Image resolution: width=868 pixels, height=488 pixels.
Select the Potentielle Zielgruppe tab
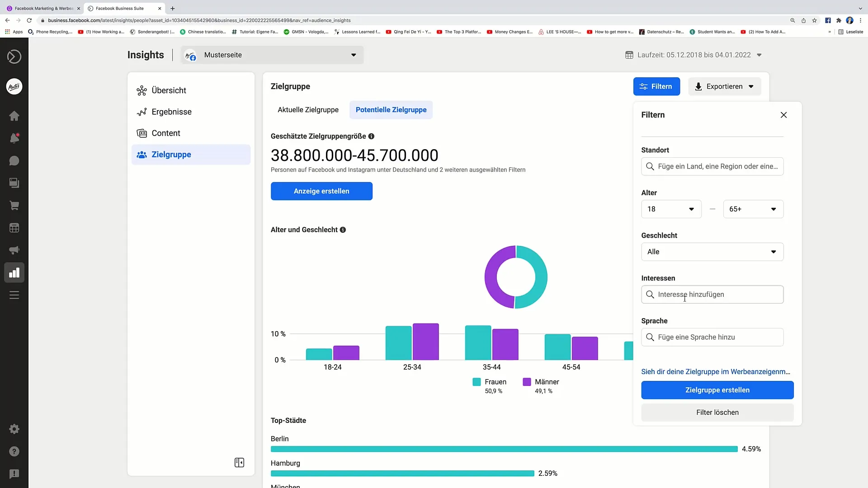pyautogui.click(x=391, y=110)
